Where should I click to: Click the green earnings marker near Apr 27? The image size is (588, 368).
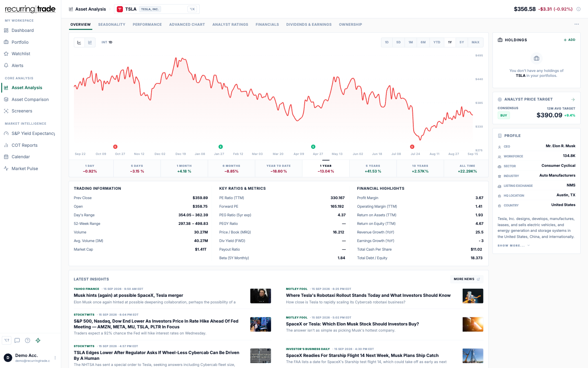click(313, 147)
